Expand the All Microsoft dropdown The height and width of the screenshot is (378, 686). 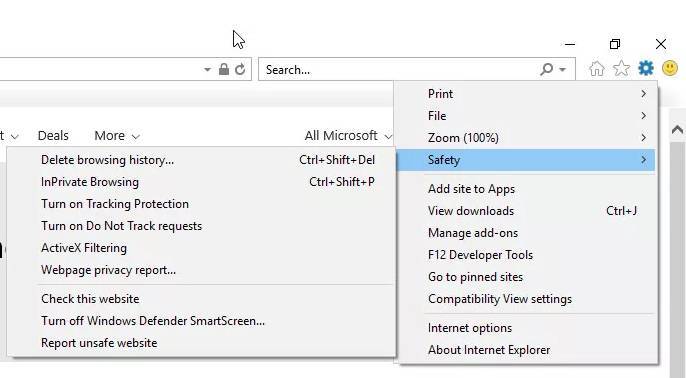pyautogui.click(x=348, y=136)
